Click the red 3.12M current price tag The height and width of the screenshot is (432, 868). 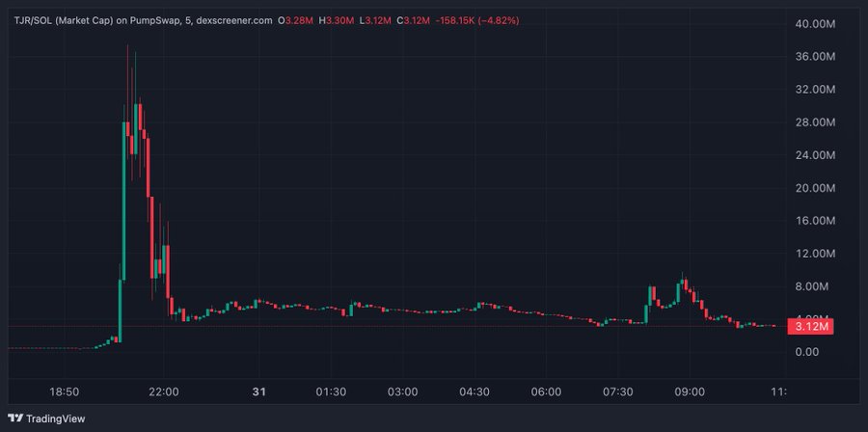coord(810,327)
